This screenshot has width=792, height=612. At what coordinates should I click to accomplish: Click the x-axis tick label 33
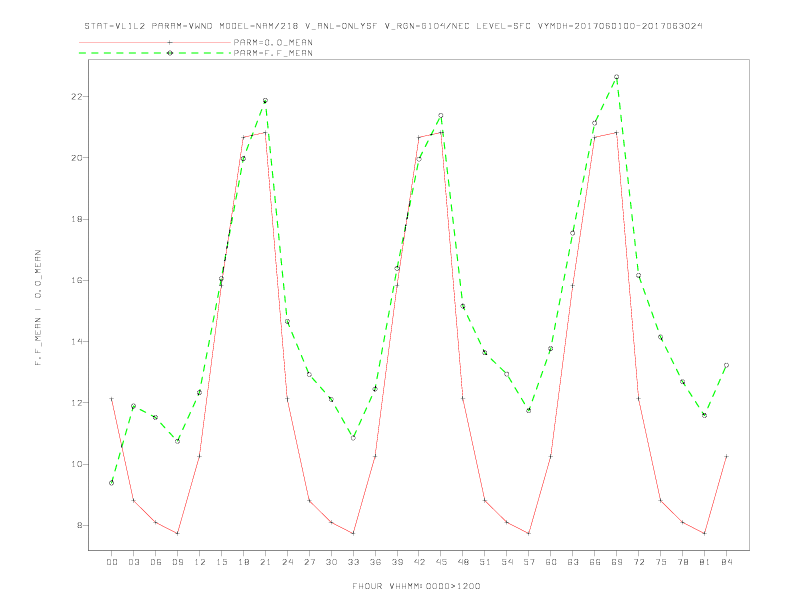pos(353,562)
